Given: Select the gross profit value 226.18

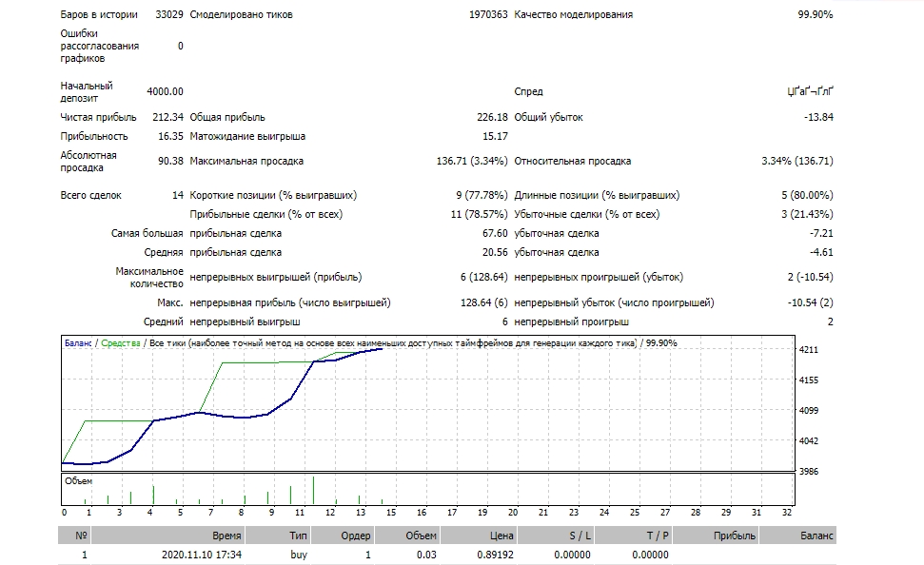Looking at the screenshot, I should tap(492, 117).
